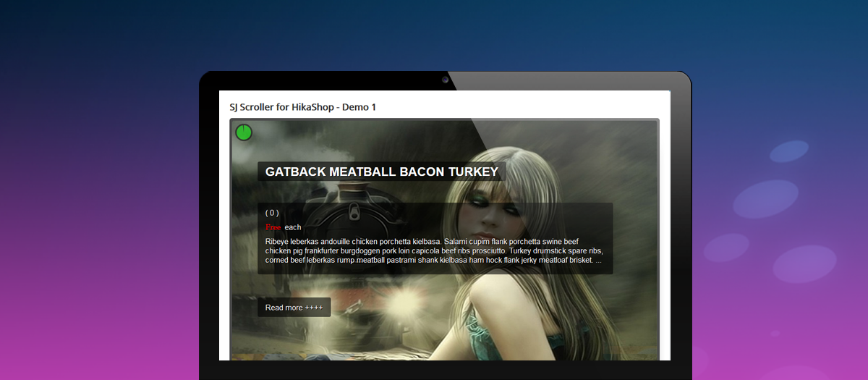The image size is (868, 380).
Task: Click the green slideshow timer icon
Action: tap(244, 132)
